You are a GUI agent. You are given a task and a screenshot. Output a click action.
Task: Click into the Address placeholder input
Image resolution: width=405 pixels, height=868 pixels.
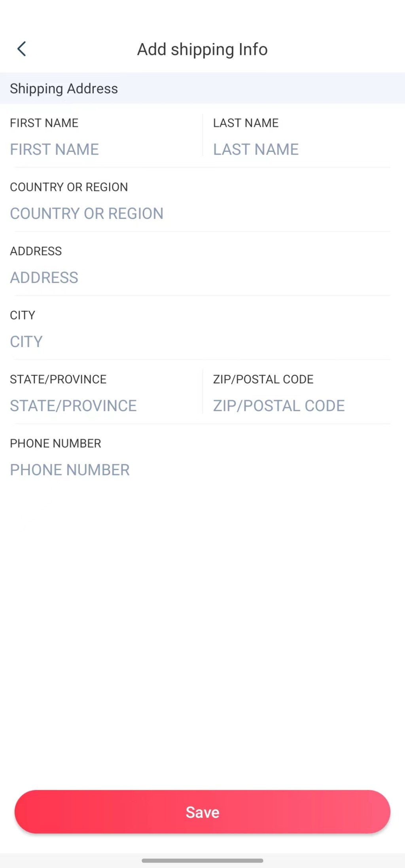click(44, 277)
